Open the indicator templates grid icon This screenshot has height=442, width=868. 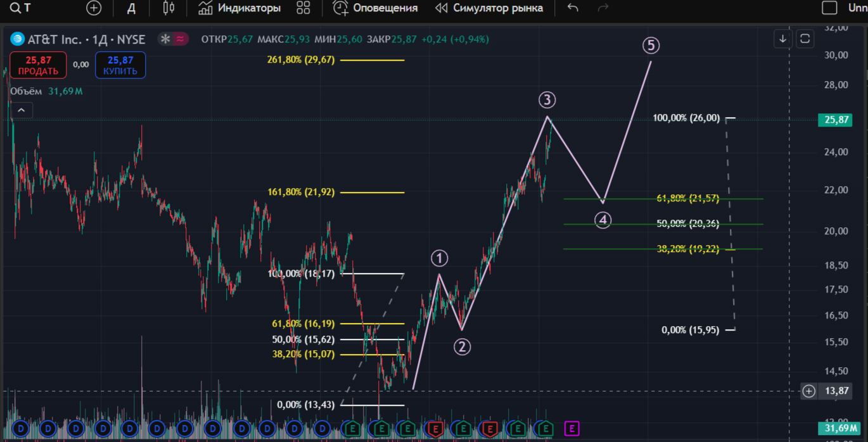pyautogui.click(x=303, y=8)
